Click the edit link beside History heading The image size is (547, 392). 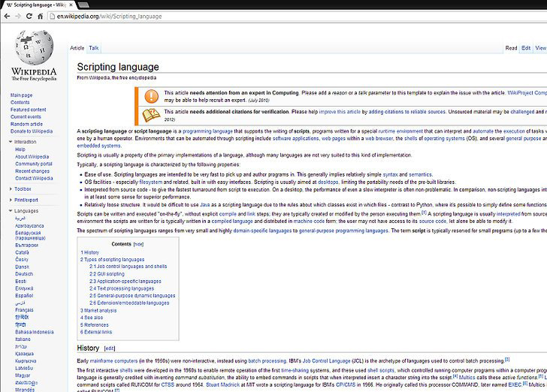(110, 348)
